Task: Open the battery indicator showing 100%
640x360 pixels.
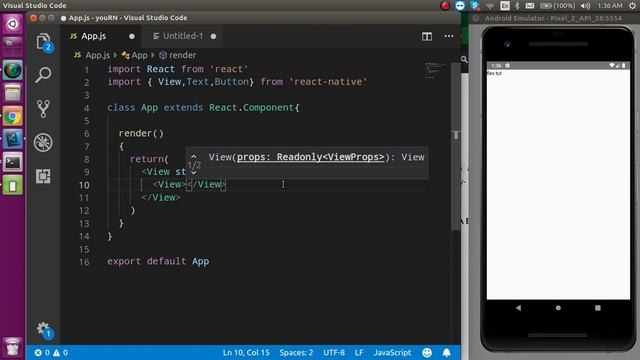Action: pyautogui.click(x=557, y=6)
